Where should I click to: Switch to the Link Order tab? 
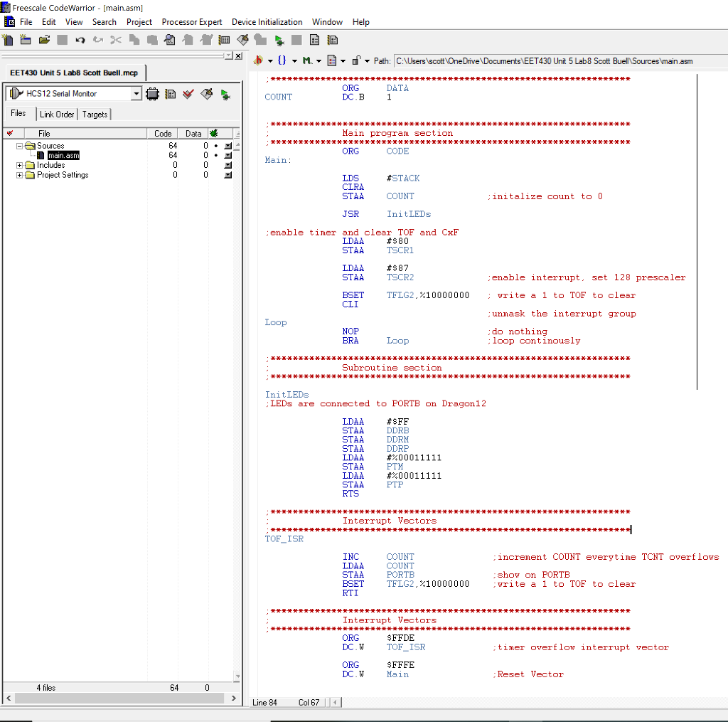pyautogui.click(x=57, y=115)
